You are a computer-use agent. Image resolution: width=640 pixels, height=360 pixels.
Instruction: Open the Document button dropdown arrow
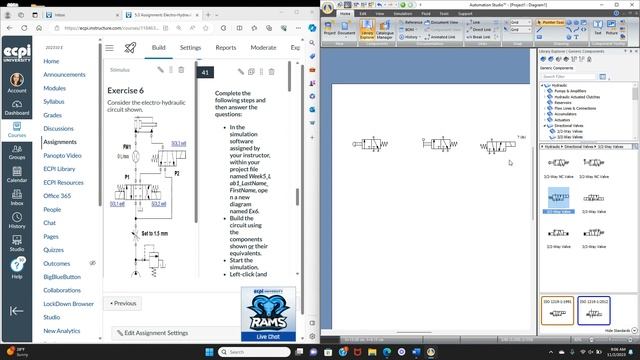click(x=346, y=37)
